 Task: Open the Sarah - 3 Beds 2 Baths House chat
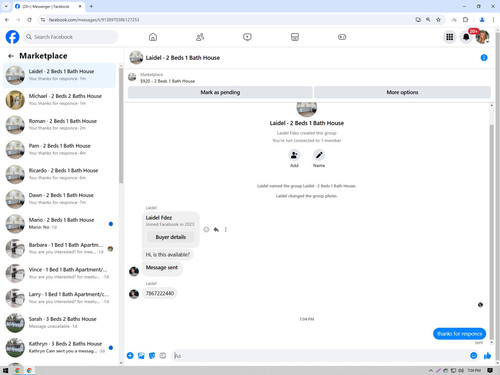point(59,323)
